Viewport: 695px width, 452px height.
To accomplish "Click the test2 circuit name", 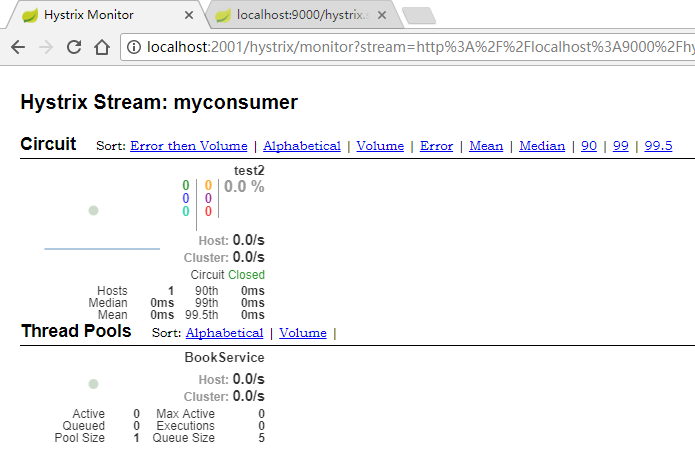I will click(x=249, y=171).
